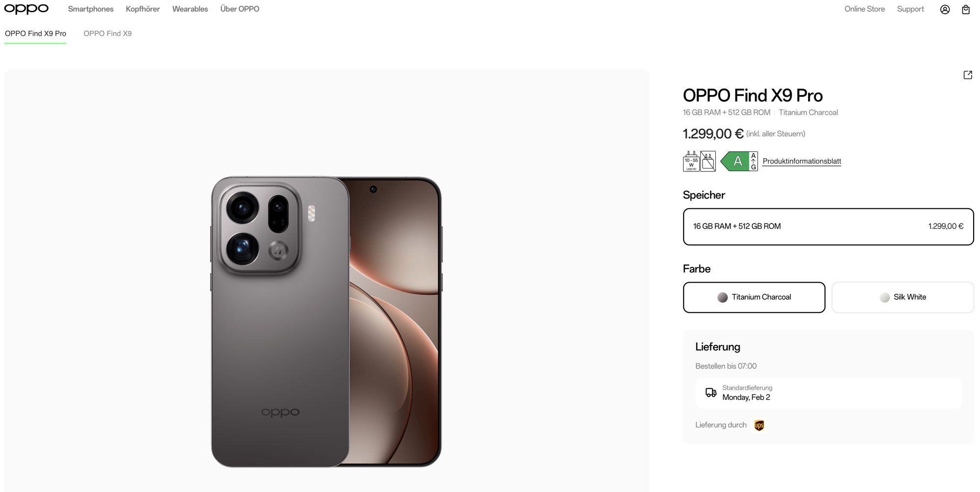This screenshot has height=492, width=980.
Task: Click the crossed-out charger not included icon
Action: click(708, 161)
